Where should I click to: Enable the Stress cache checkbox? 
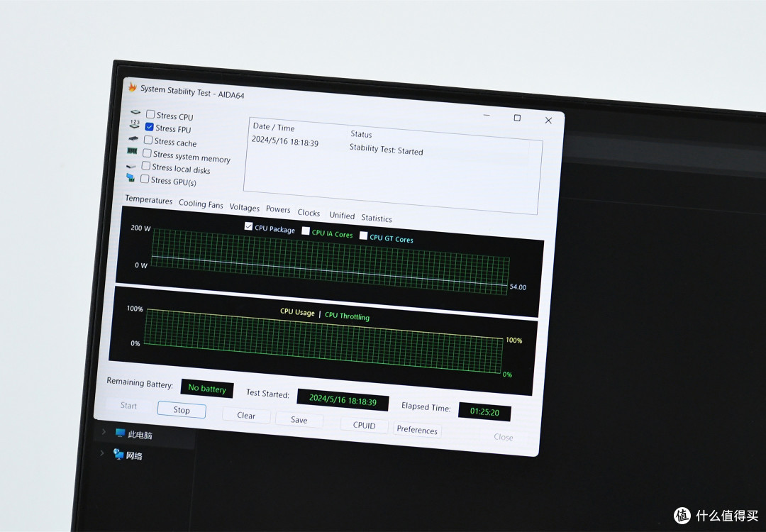click(x=148, y=140)
